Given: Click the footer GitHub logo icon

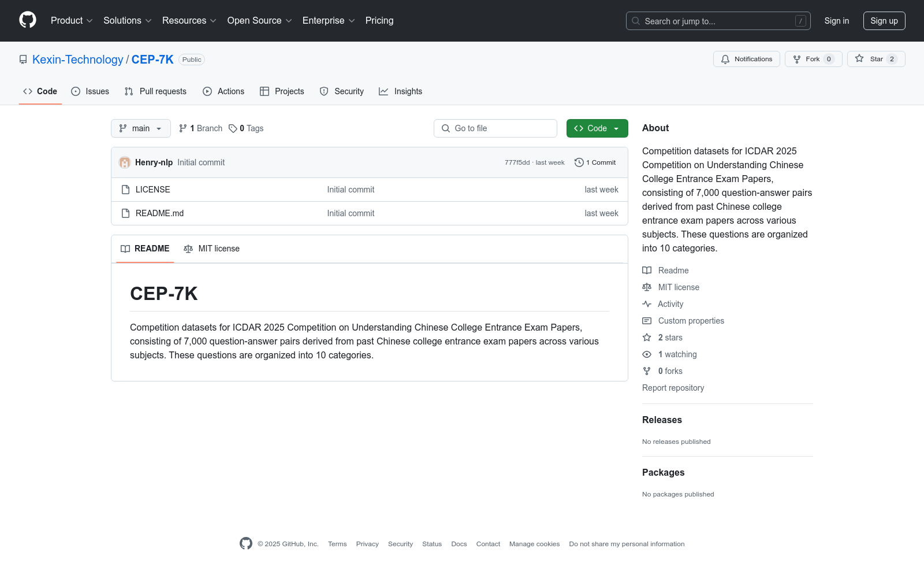Looking at the screenshot, I should tap(246, 543).
